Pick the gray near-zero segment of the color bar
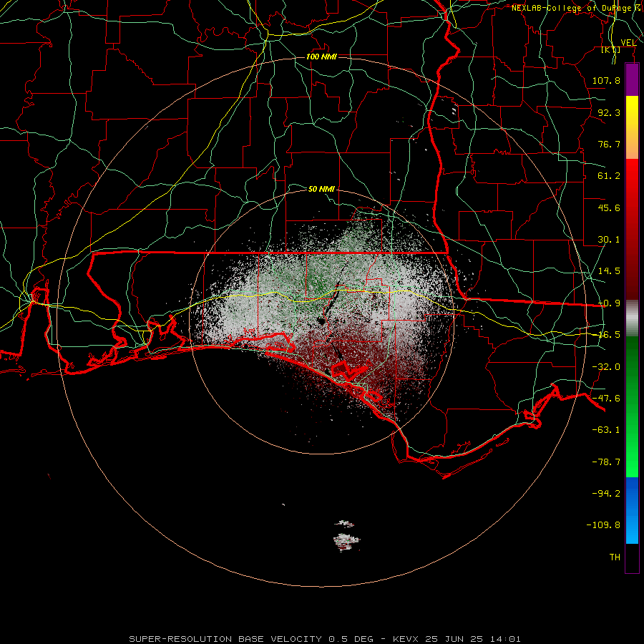Screen dimensions: 644x644 pyautogui.click(x=632, y=318)
